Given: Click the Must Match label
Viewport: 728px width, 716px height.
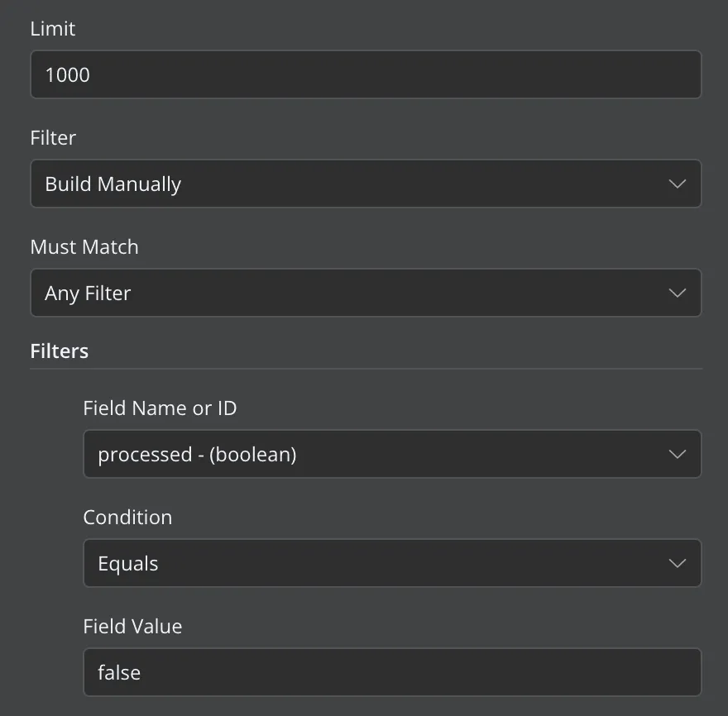Looking at the screenshot, I should coord(84,246).
